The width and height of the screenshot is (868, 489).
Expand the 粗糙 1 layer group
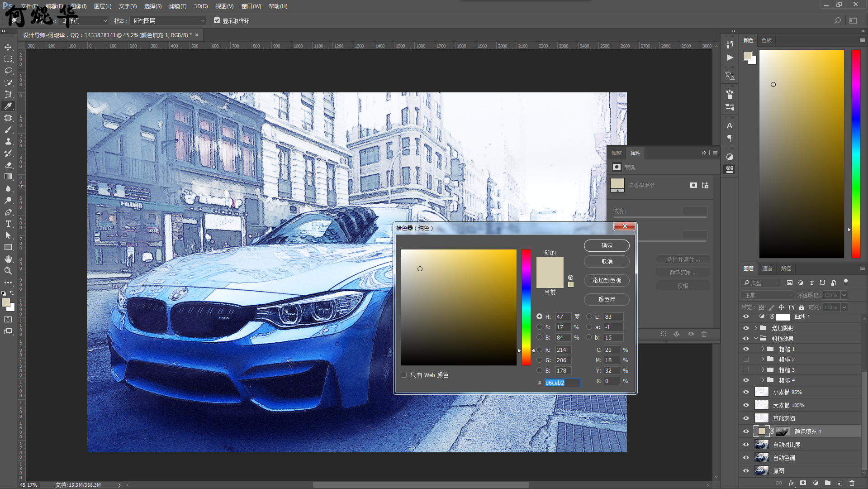(763, 349)
